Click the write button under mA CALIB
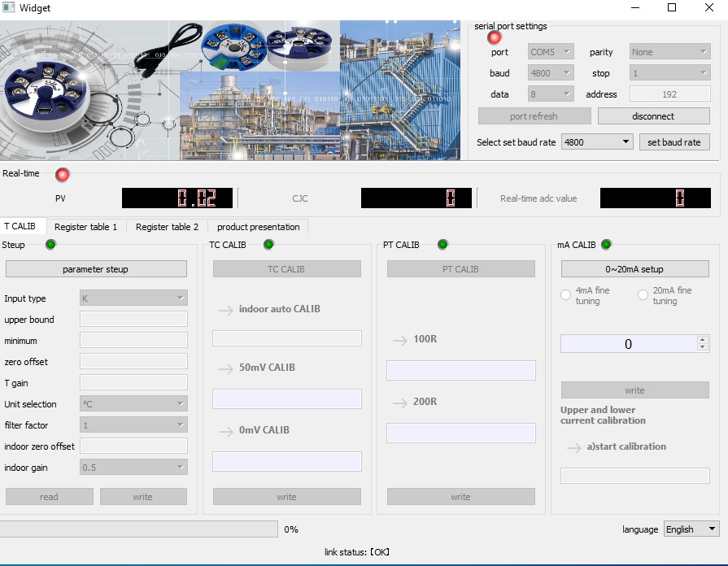Screen dimensions: 728x566 (635, 390)
